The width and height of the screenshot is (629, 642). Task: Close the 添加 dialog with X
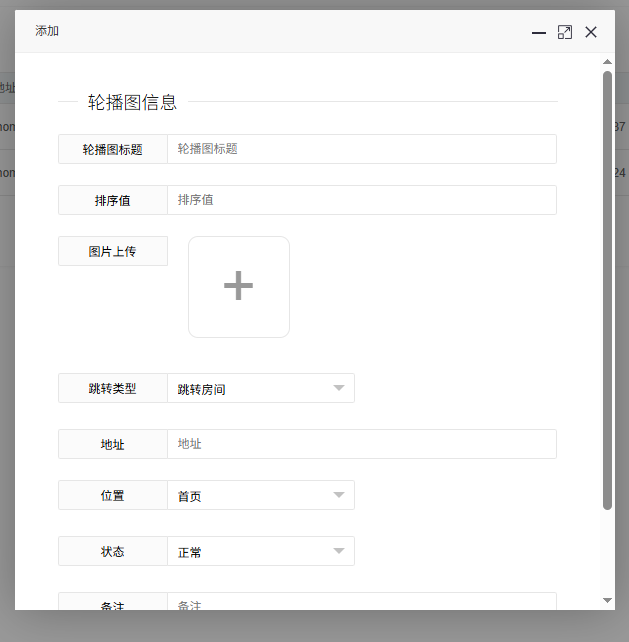tap(591, 32)
